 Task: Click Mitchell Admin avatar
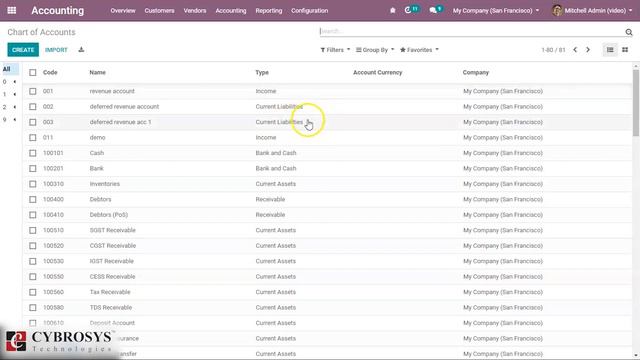pos(557,11)
